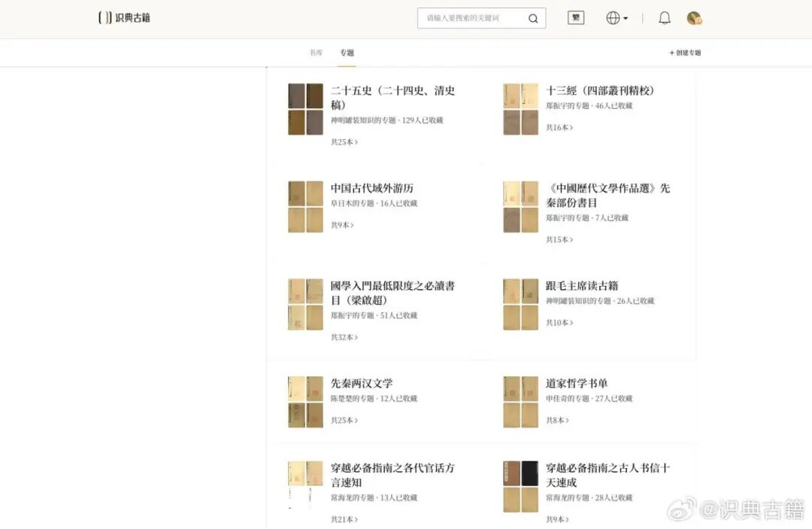
Task: Click the 道家哲学书单 cover thumbnail
Action: (x=520, y=402)
